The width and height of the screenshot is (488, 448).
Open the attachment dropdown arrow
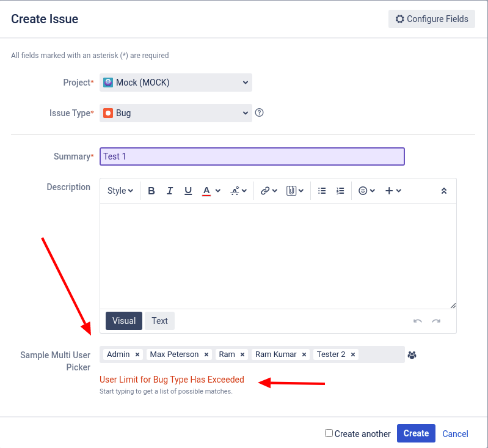click(x=301, y=191)
